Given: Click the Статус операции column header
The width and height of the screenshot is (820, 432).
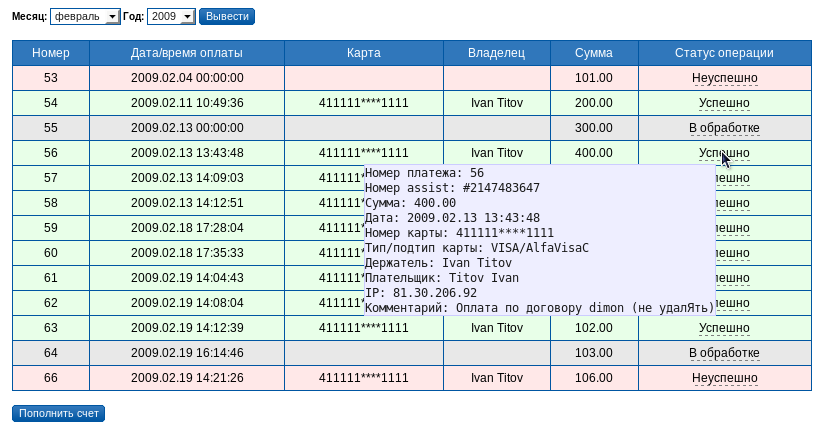Looking at the screenshot, I should [724, 53].
